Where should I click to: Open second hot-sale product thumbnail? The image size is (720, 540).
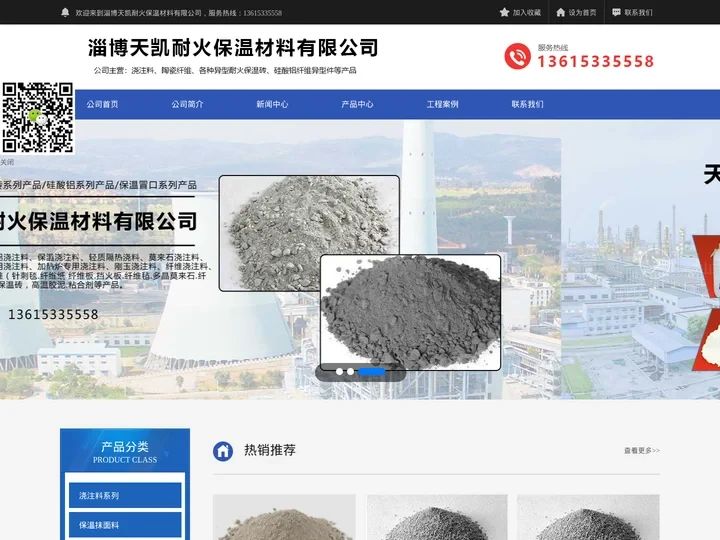(437, 517)
